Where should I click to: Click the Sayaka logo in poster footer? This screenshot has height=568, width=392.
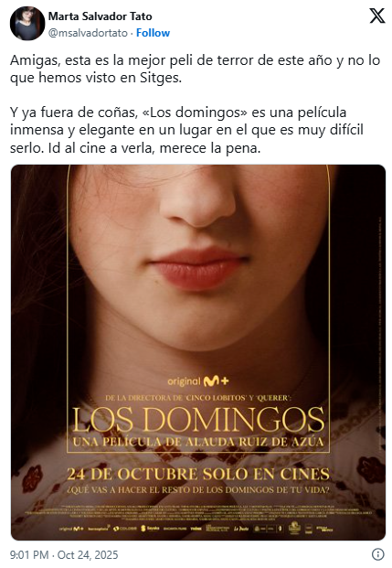[150, 529]
